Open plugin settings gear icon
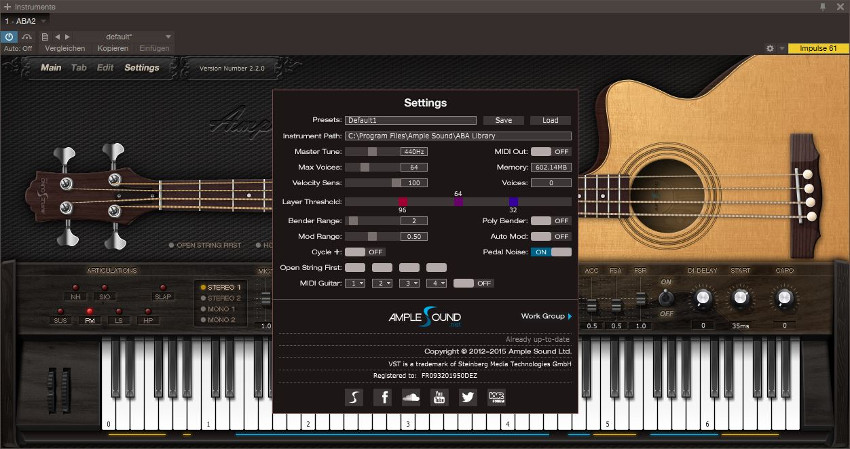 click(770, 48)
